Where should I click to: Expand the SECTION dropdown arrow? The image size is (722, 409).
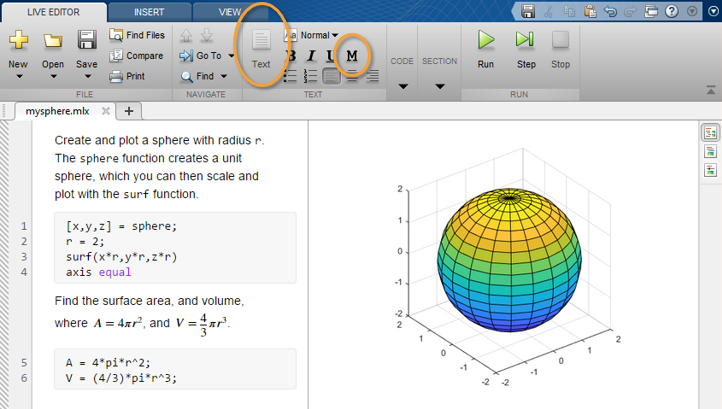click(439, 86)
